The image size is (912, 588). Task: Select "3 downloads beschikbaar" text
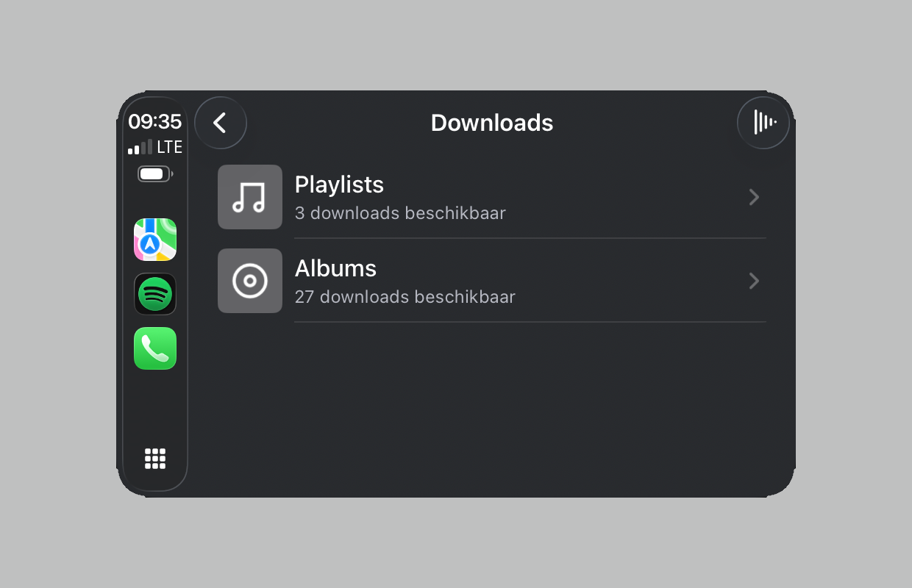[x=400, y=214]
